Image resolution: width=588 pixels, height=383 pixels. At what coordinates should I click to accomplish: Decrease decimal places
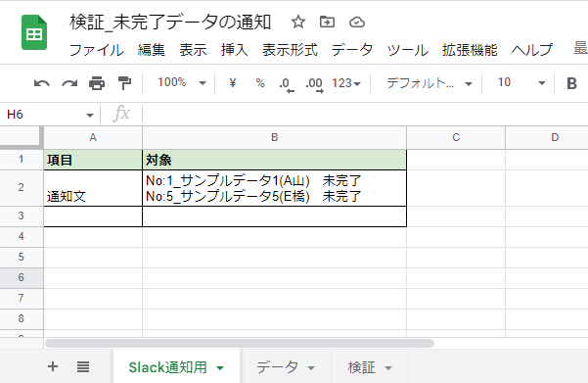coord(287,84)
